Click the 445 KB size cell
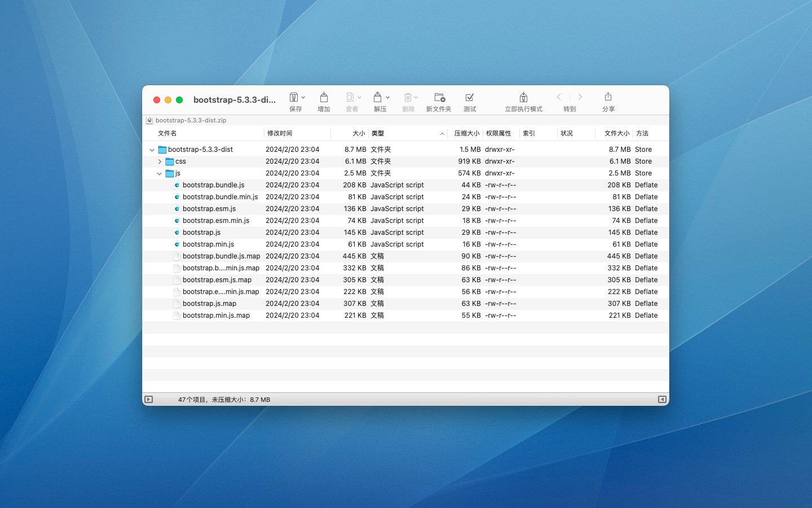The image size is (812, 508). pyautogui.click(x=354, y=256)
